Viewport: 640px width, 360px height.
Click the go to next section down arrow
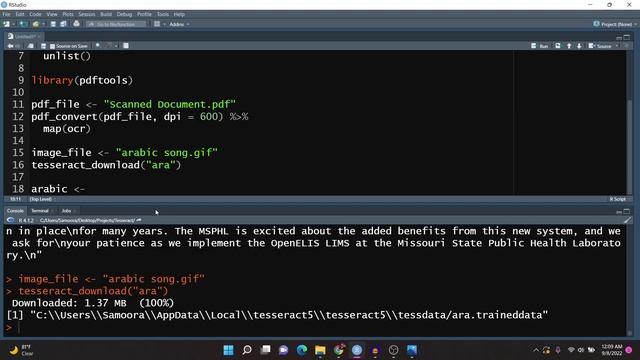[x=579, y=46]
